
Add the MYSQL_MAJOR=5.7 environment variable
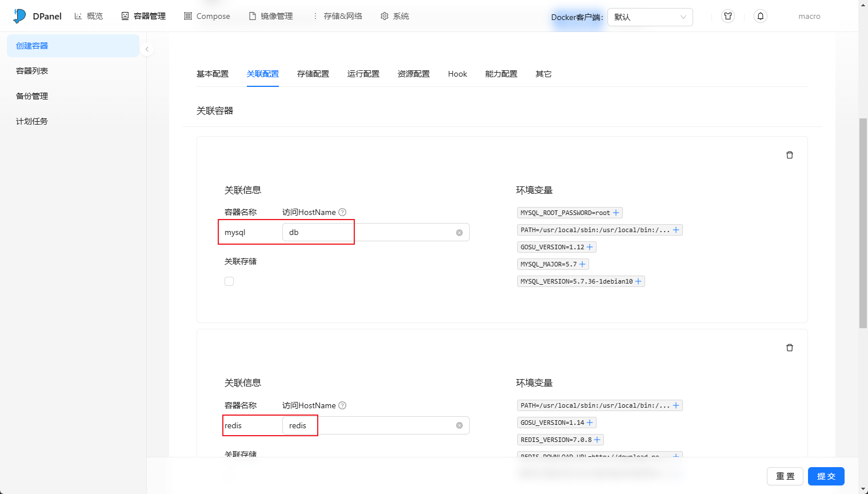[582, 264]
